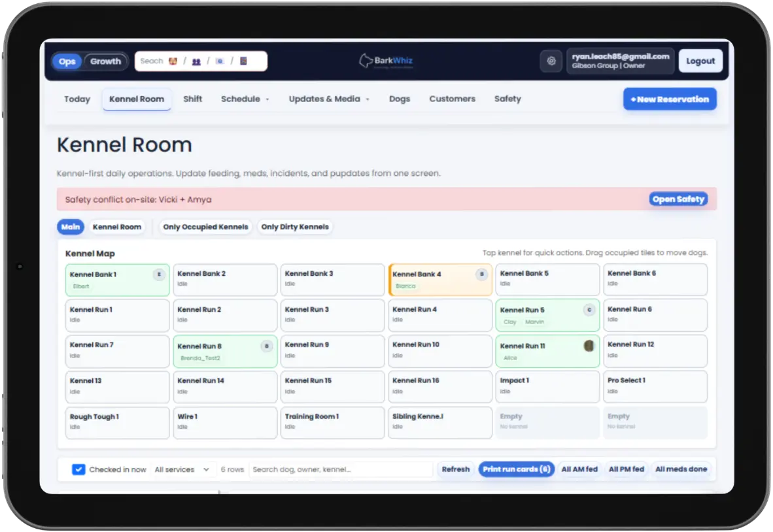Screen dimensions: 773x532
Task: Click the BarkWhiz logo
Action: pyautogui.click(x=386, y=61)
